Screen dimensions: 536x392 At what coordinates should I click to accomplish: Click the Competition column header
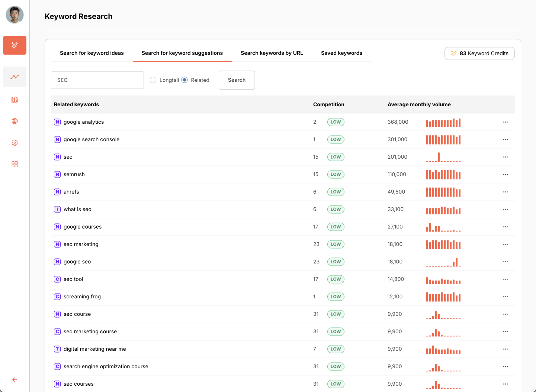click(x=329, y=104)
